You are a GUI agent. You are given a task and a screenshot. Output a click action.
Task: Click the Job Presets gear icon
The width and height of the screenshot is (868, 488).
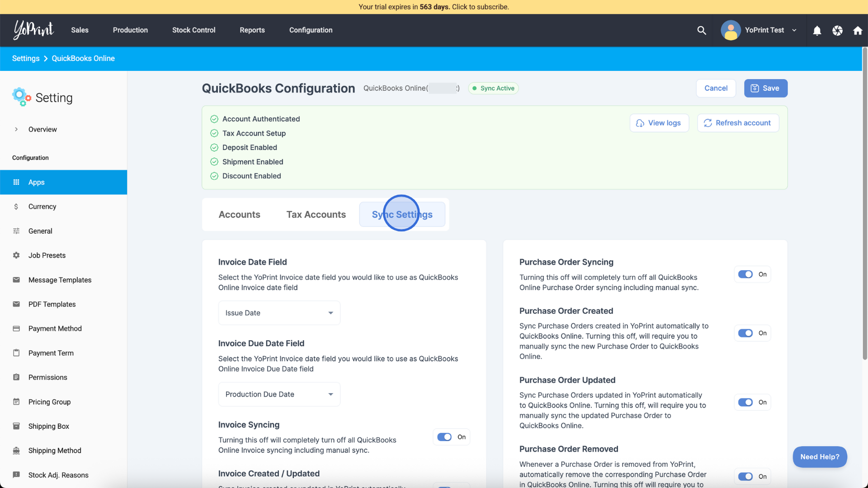coord(16,255)
